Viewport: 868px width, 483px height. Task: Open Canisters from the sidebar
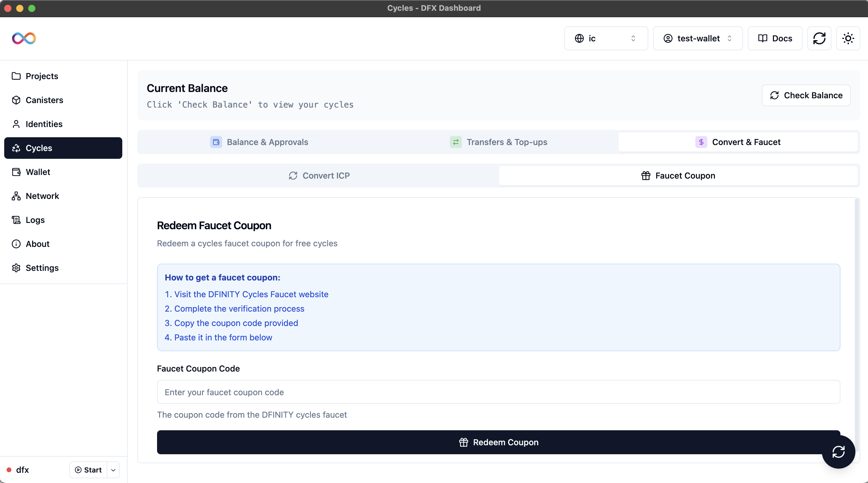(x=44, y=100)
